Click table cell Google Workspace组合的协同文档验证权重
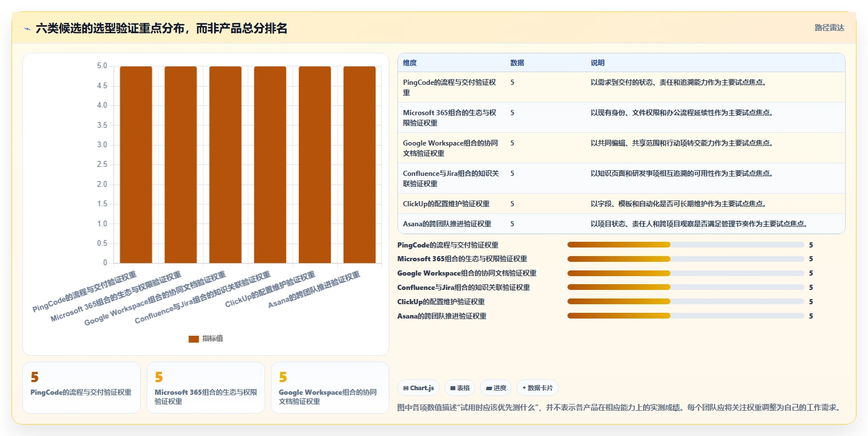The width and height of the screenshot is (868, 436). (x=451, y=148)
